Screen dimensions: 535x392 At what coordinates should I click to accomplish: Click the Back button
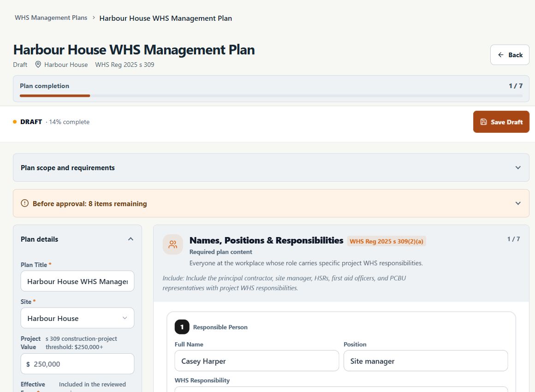tap(510, 54)
